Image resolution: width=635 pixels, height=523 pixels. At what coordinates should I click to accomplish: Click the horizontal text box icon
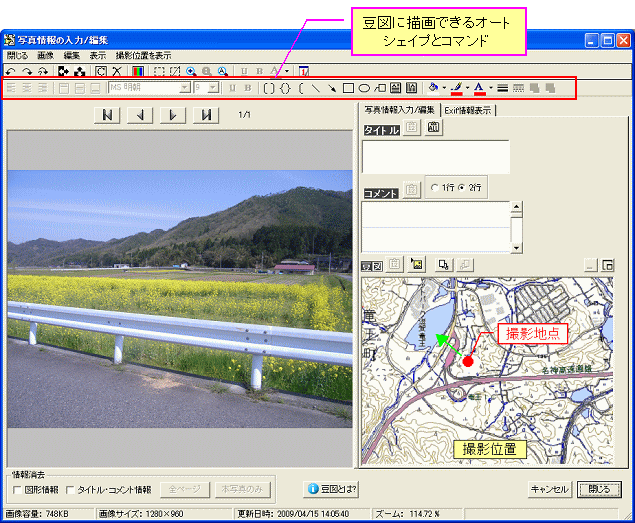(396, 88)
